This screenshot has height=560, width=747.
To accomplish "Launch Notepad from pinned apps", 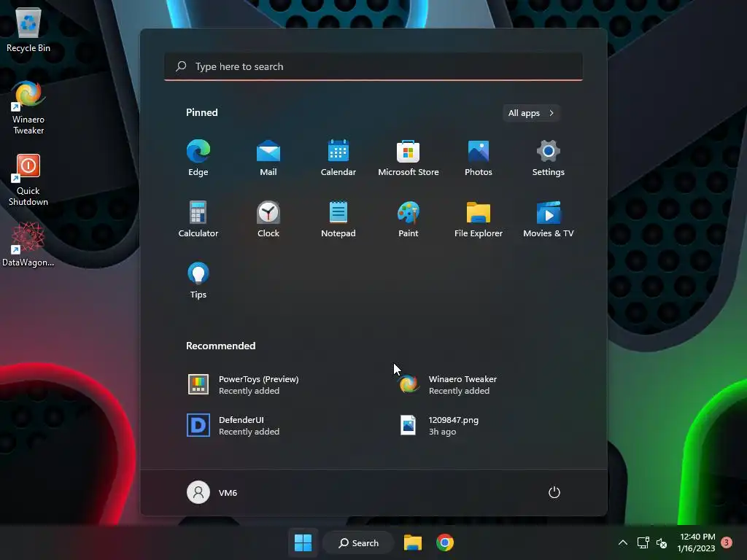I will coord(338,219).
